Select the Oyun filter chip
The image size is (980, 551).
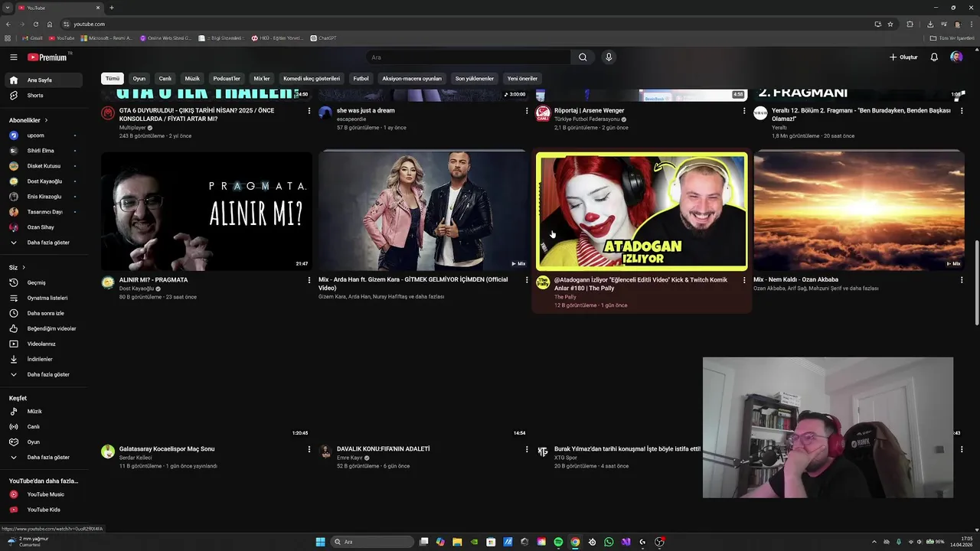click(139, 78)
